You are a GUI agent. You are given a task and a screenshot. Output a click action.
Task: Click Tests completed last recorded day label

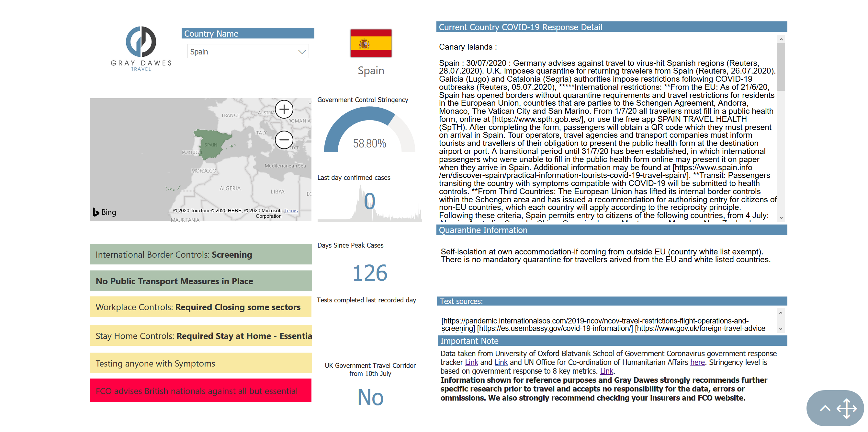pos(366,300)
